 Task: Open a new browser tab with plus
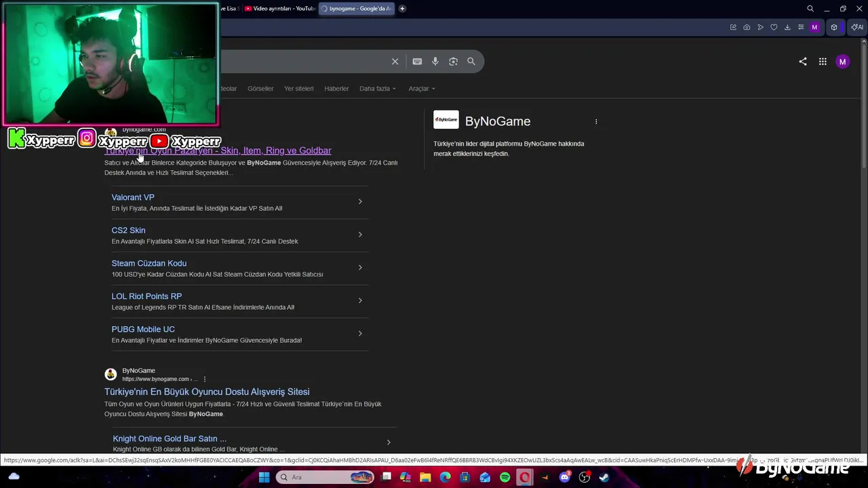coord(402,9)
